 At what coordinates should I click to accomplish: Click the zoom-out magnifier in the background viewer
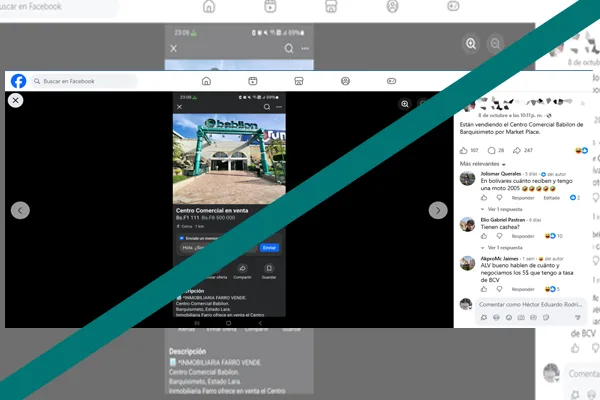[495, 44]
